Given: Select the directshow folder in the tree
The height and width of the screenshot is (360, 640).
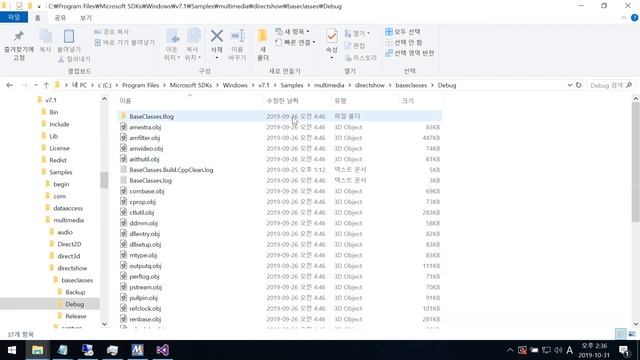Looking at the screenshot, I should (x=72, y=268).
